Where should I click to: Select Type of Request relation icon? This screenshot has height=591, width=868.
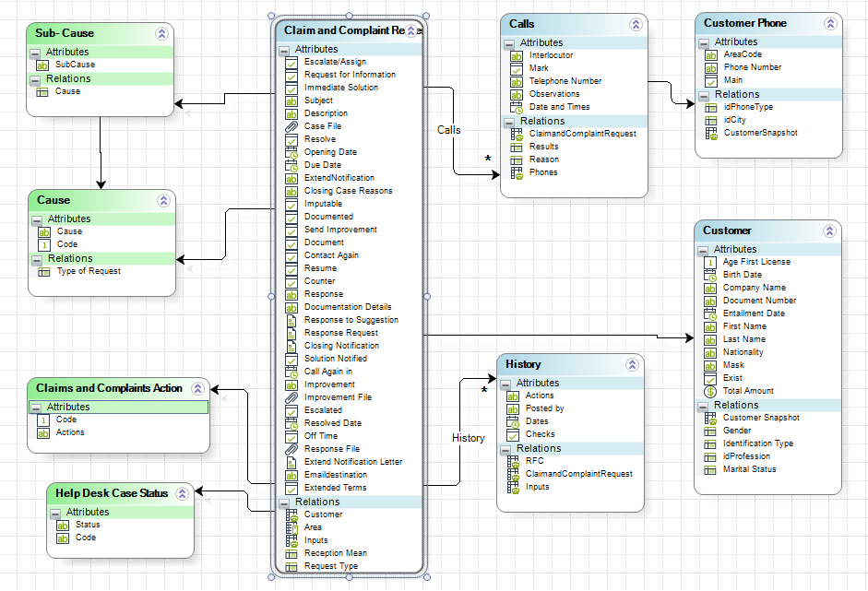(43, 272)
